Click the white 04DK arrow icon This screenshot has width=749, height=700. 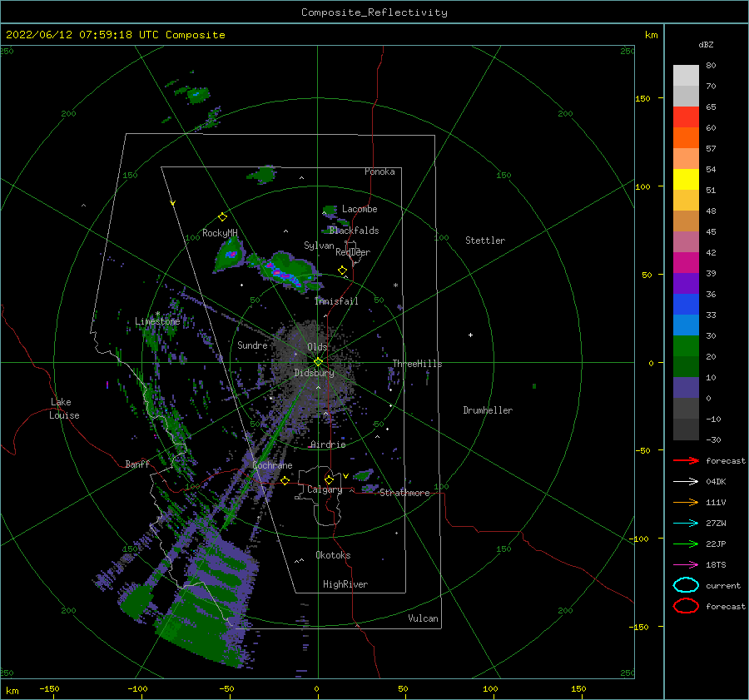click(x=686, y=481)
